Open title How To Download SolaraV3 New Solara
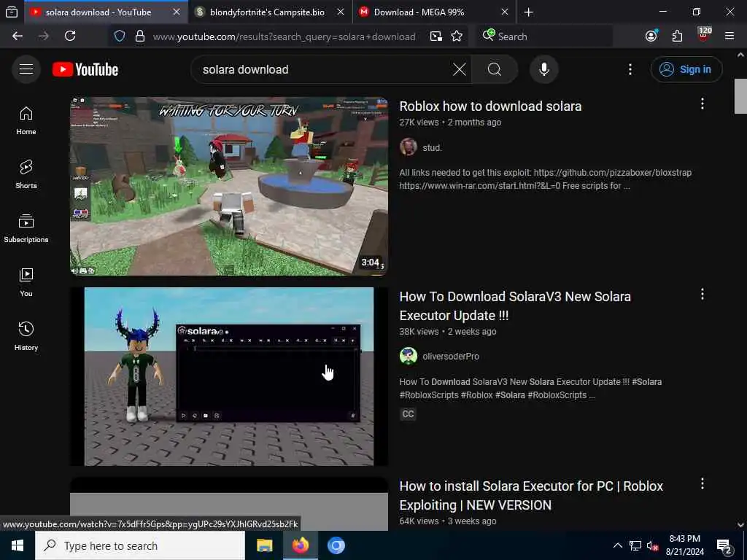 point(515,306)
